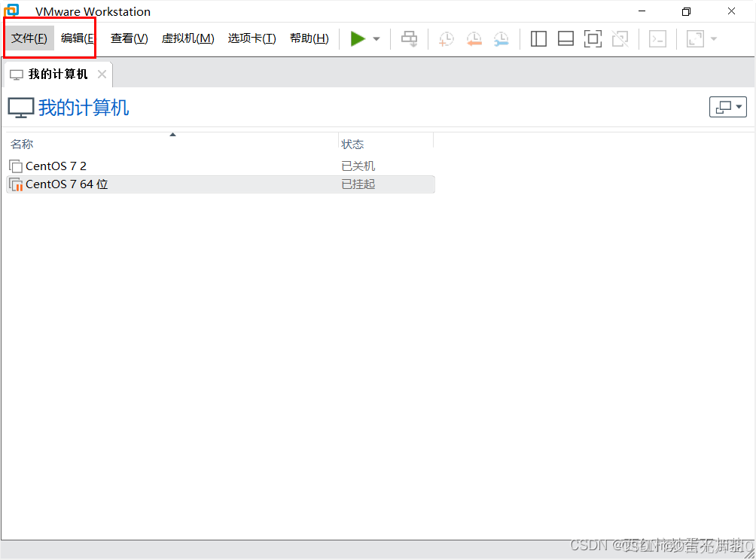Viewport: 756px width, 560px height.
Task: Select the 我的计算机 tab
Action: (57, 75)
